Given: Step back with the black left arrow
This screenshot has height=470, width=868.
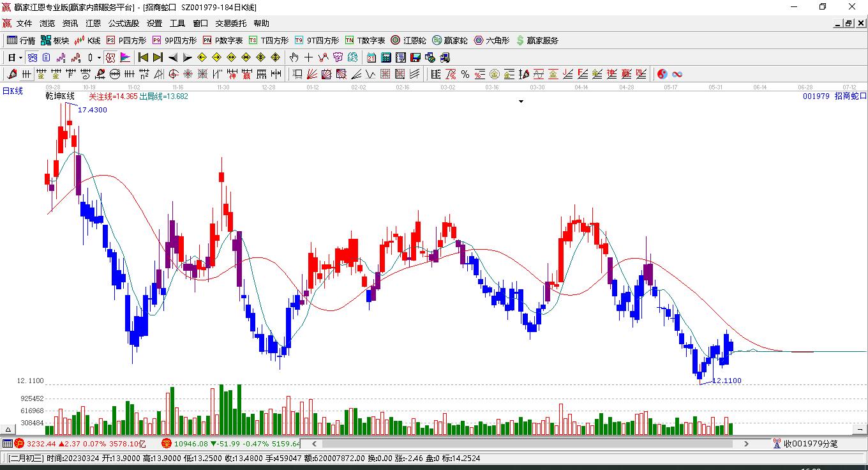Looking at the screenshot, I should [x=172, y=57].
